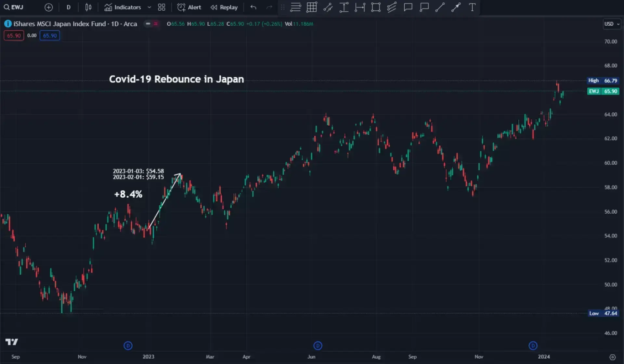
Task: Click the 2023 time axis label
Action: [149, 357]
